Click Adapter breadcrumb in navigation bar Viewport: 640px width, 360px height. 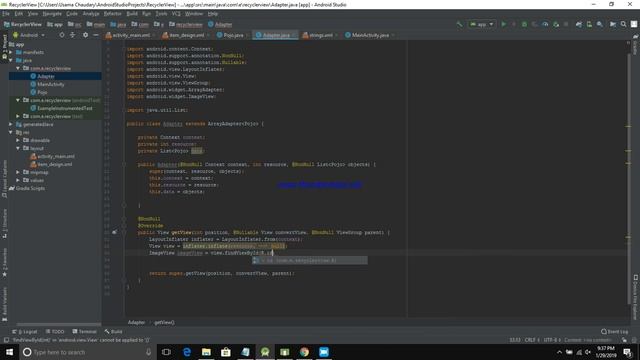(220, 24)
